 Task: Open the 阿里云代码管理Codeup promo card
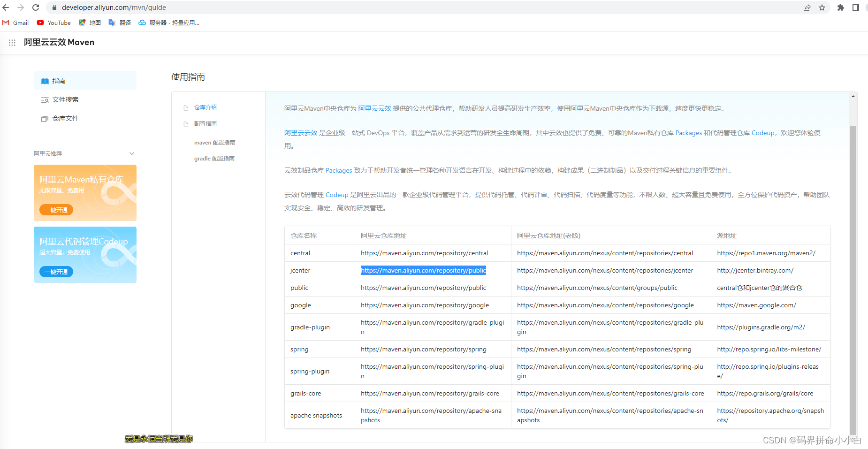(x=85, y=255)
